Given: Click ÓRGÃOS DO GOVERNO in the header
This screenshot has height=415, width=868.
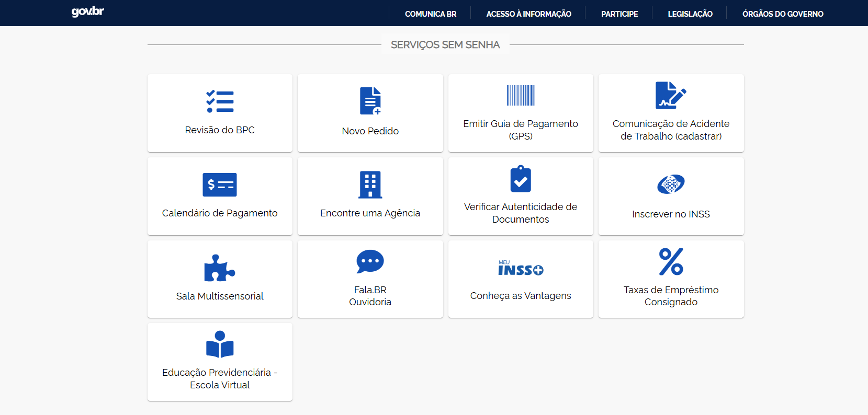Looking at the screenshot, I should coord(783,14).
